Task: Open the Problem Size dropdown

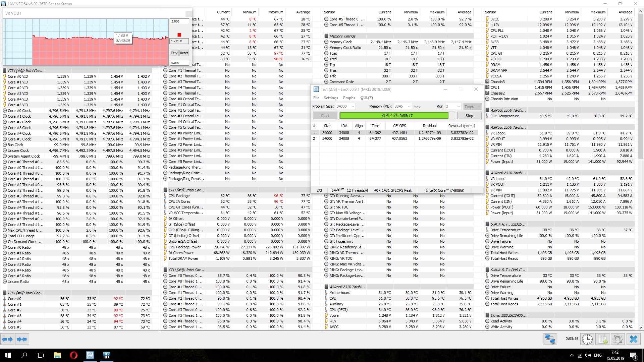Action: (353, 106)
